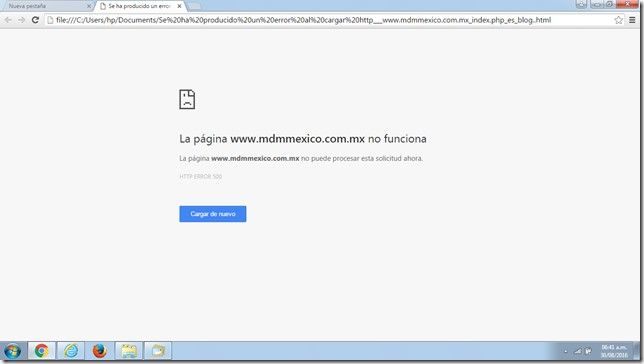
Task: Open the Chrome hamburger menu
Action: point(632,20)
